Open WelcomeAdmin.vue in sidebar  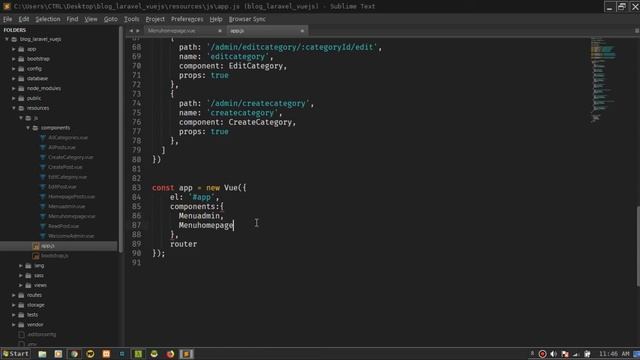[x=71, y=236]
